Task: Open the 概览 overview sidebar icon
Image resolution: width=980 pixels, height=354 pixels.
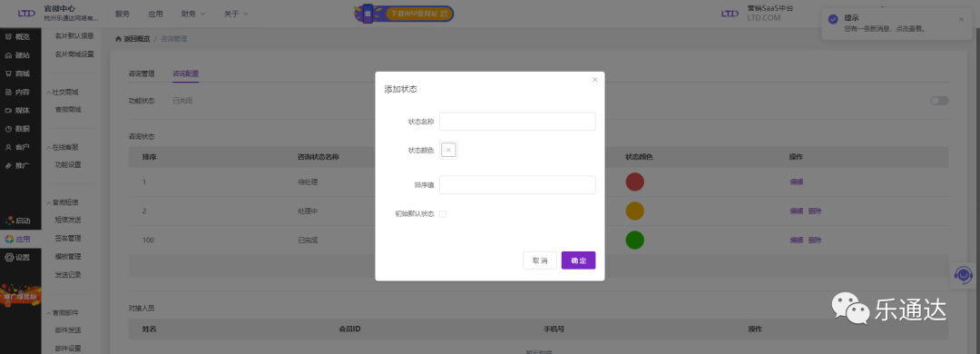Action: [x=9, y=37]
